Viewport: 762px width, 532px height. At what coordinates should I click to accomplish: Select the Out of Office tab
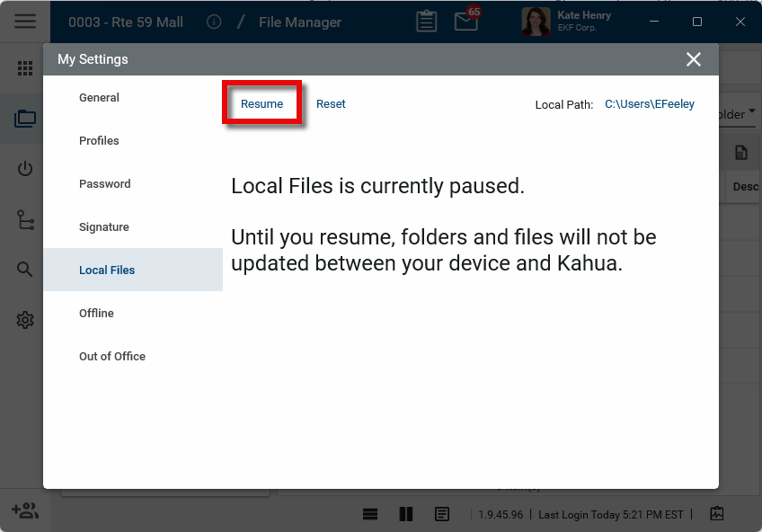[112, 357]
